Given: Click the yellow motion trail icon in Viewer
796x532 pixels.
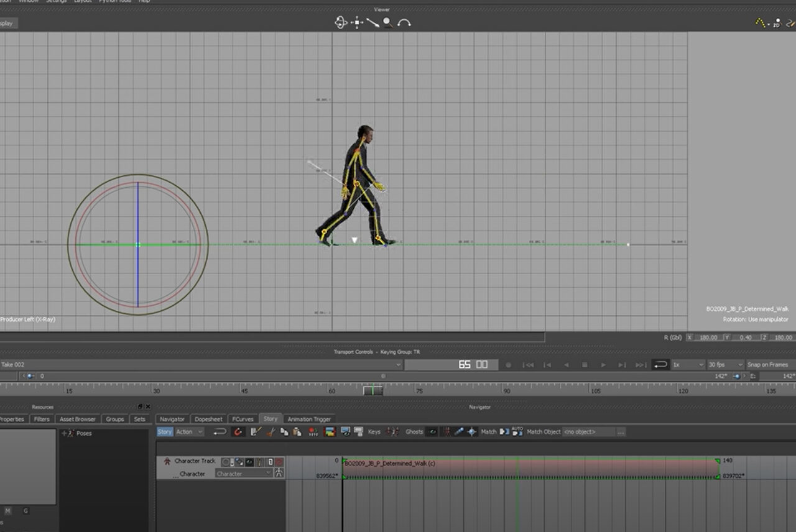Looking at the screenshot, I should tap(760, 22).
